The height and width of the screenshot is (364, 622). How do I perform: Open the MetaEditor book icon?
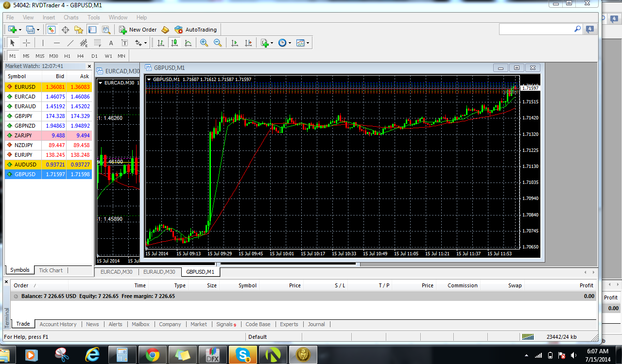pos(165,30)
